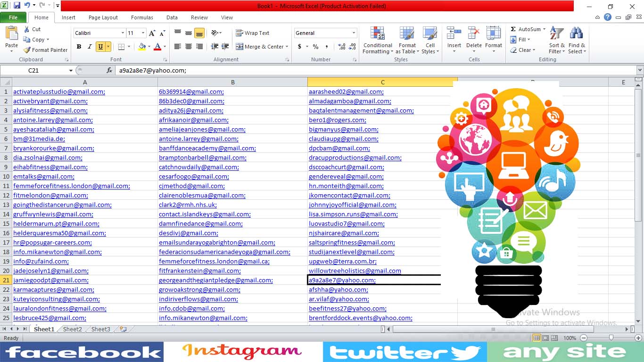Toggle bold formatting
The width and height of the screenshot is (644, 362).
(x=79, y=47)
